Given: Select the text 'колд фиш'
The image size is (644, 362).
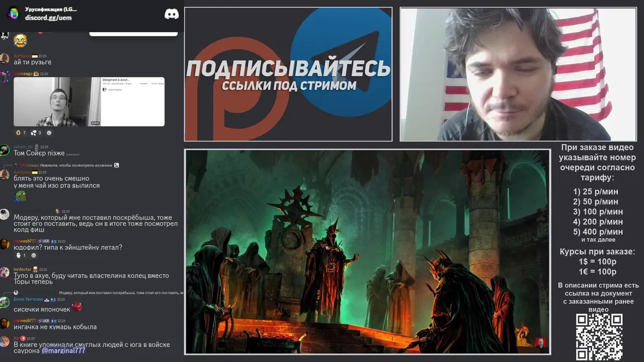Looking at the screenshot, I should tap(30, 230).
